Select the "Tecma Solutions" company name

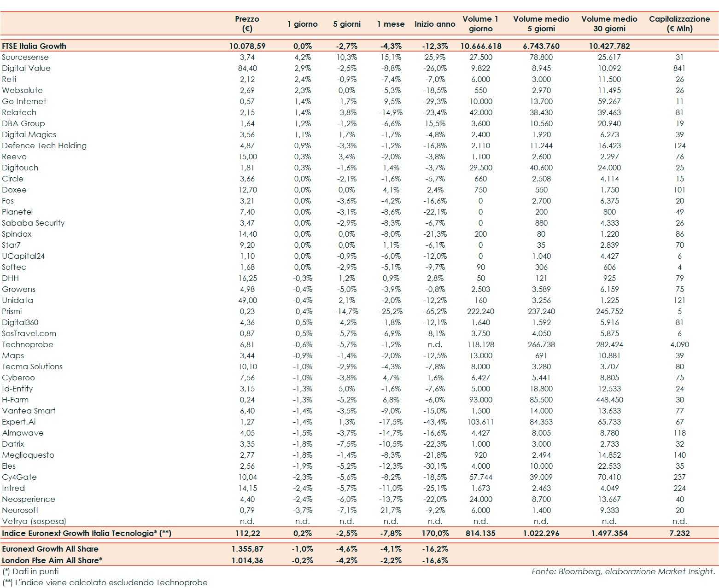(32, 367)
